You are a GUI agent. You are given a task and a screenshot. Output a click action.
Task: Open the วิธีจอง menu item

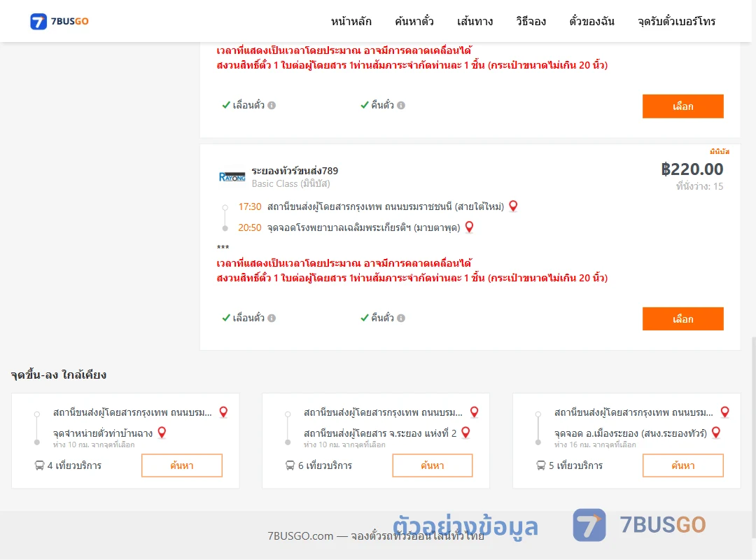pyautogui.click(x=531, y=21)
